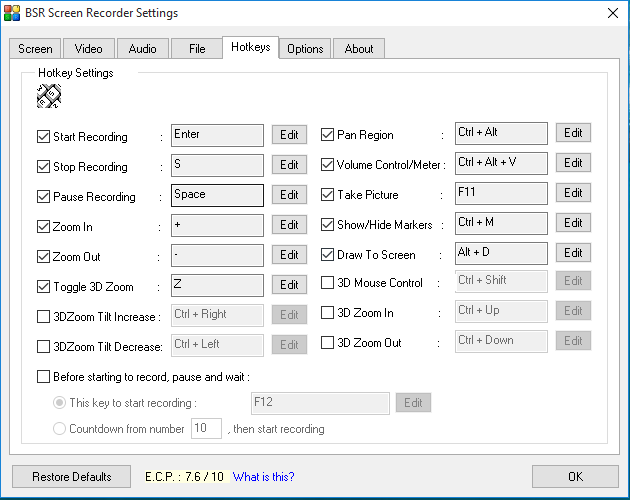The image size is (630, 500).
Task: Click the Draw To Screen field showing Alt + D
Action: [x=501, y=253]
